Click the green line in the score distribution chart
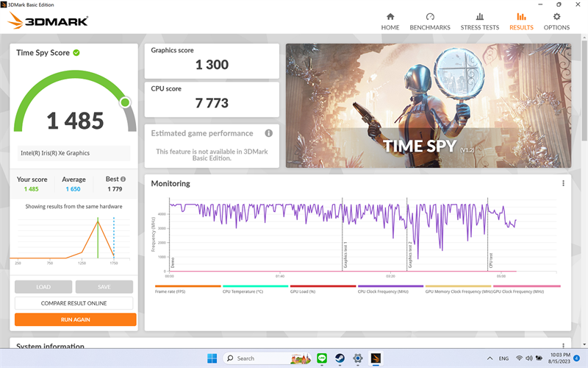 pyautogui.click(x=98, y=238)
